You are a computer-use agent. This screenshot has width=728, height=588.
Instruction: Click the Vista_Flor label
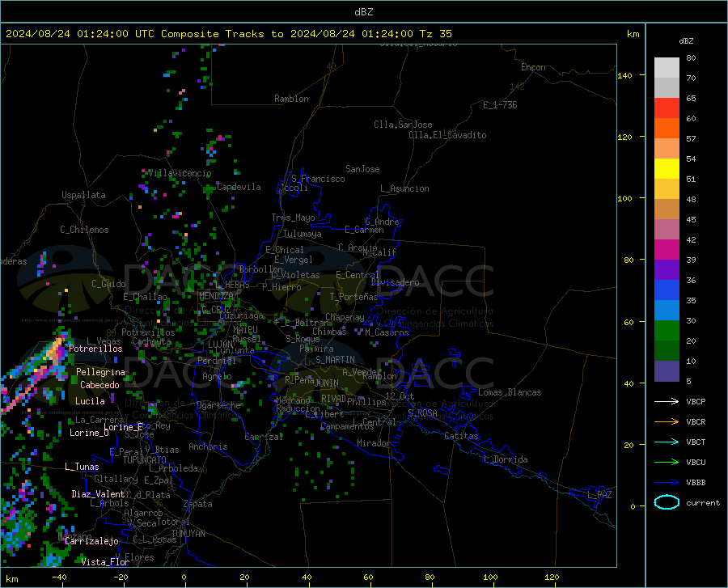105,562
